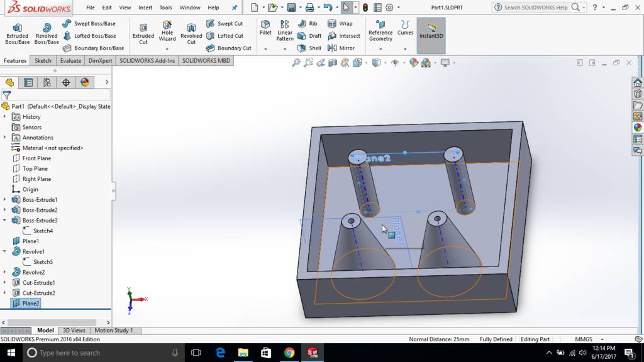Switch to the SOLIDWORKS MBD tab

coord(206,61)
